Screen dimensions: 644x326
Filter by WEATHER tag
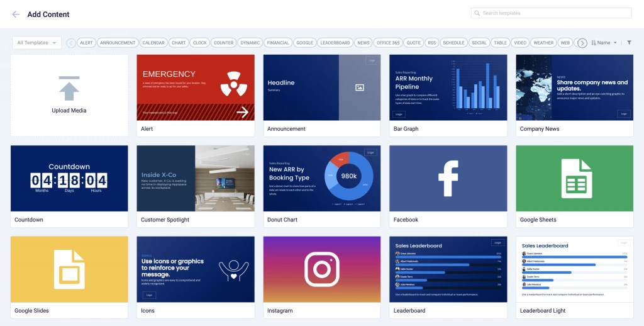(543, 43)
